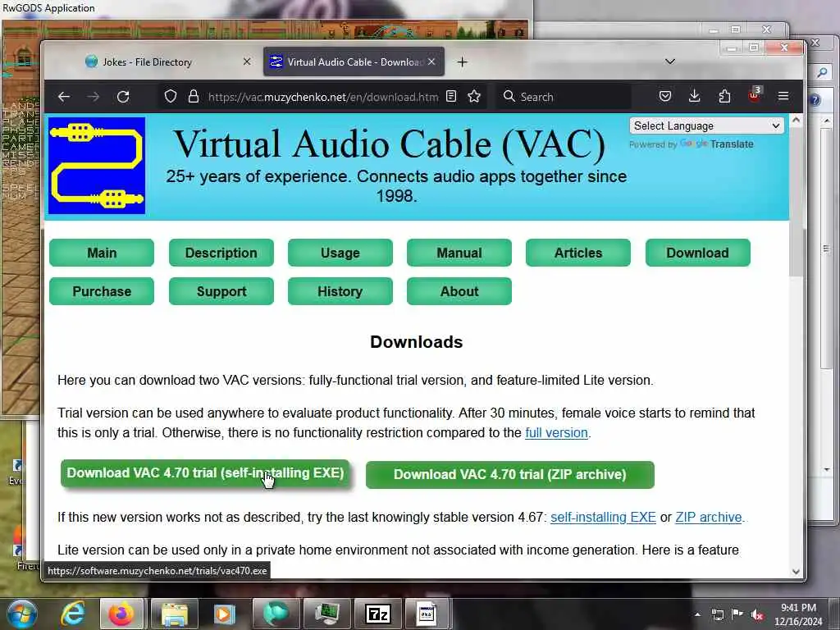Screen dimensions: 840x630
Task: Open the Manual page
Action: pyautogui.click(x=459, y=253)
